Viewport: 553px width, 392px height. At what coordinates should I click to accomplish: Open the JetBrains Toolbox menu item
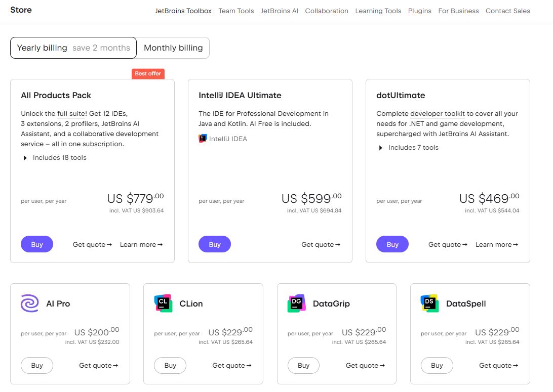point(183,11)
